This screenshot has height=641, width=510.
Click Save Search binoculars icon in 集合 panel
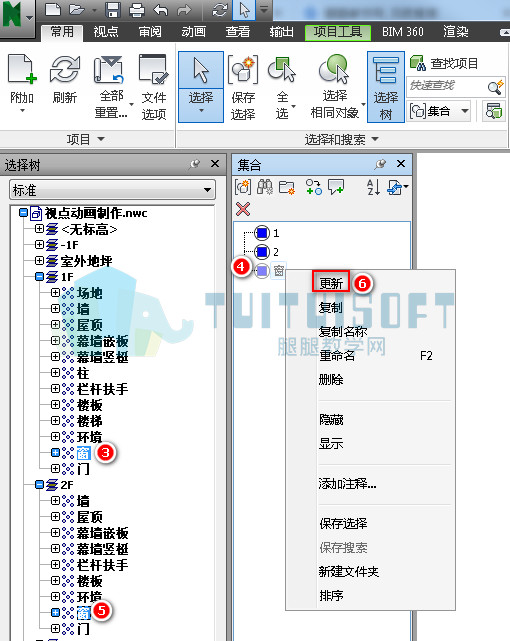pos(265,187)
